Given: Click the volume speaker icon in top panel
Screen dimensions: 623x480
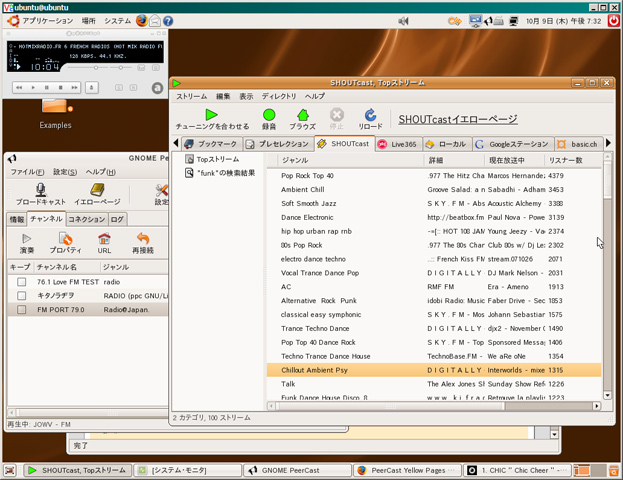Looking at the screenshot, I should 403,21.
